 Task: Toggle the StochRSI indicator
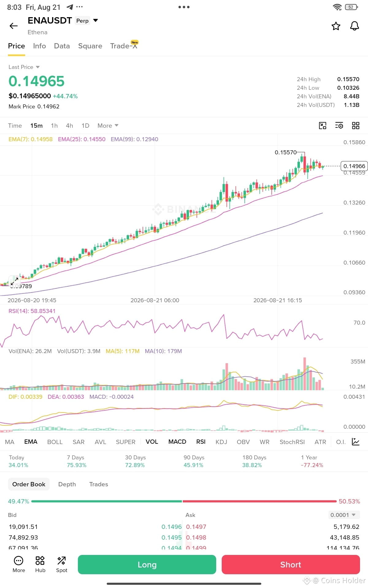point(292,442)
